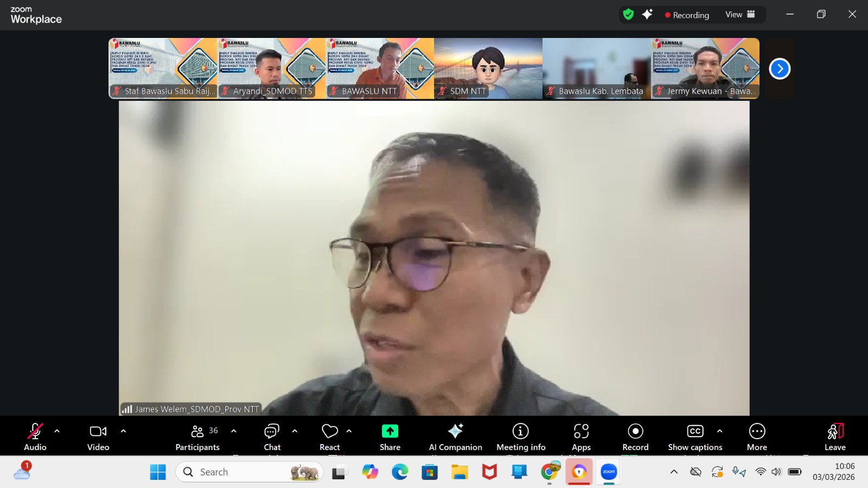The image size is (868, 488).
Task: Select the BAWASLU NTT participant thumbnail
Action: pos(380,68)
